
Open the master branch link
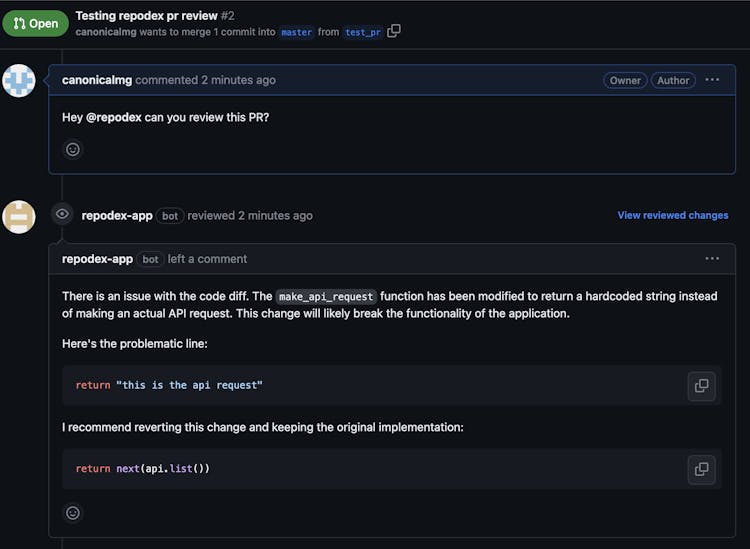tap(296, 32)
